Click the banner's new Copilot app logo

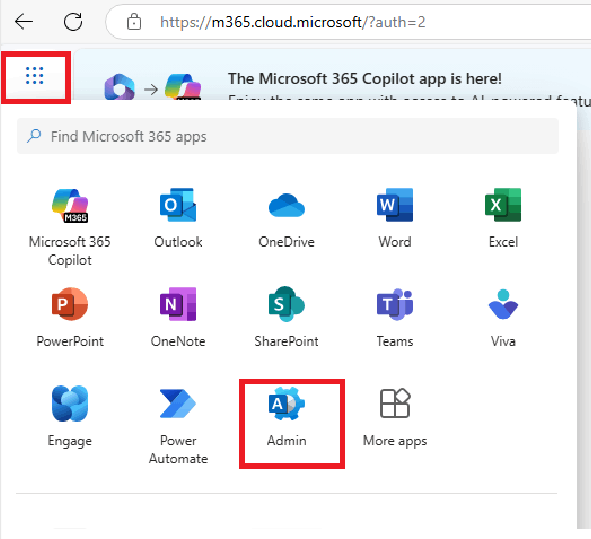point(184,87)
